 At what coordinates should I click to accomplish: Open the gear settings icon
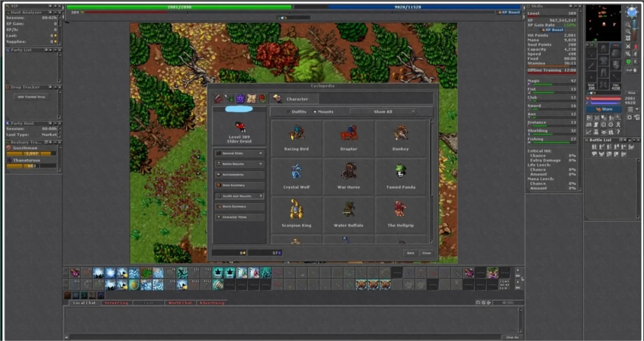[630, 118]
